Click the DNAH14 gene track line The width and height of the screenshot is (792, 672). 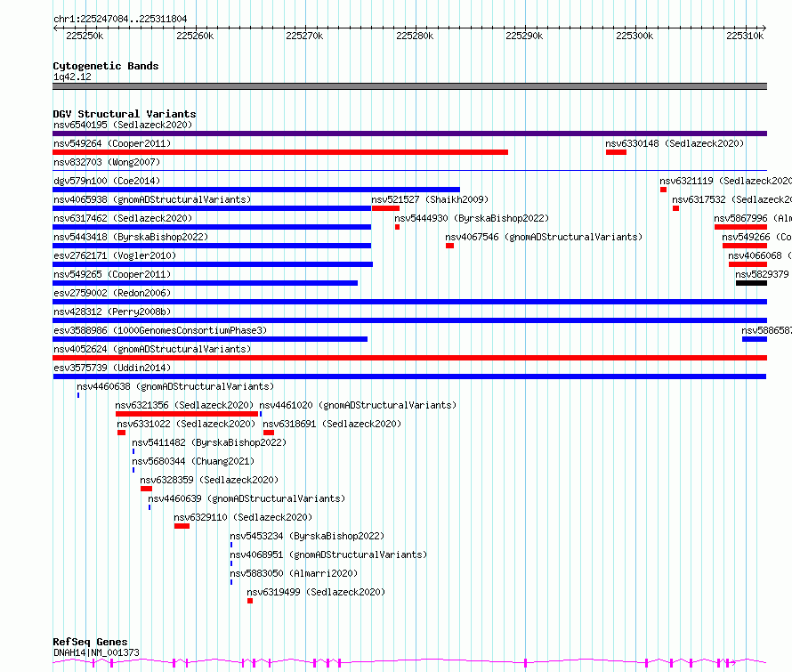point(409,662)
